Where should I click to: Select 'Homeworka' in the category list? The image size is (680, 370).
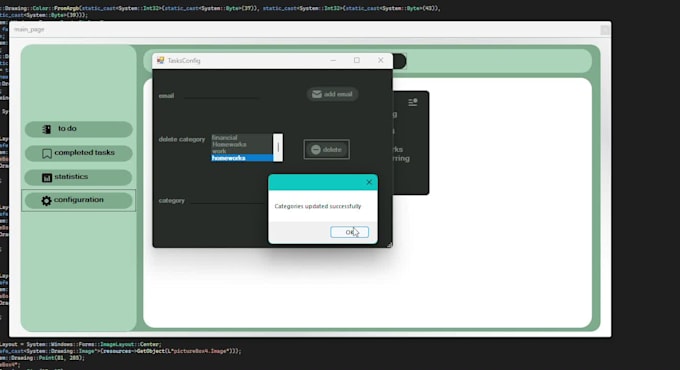(x=242, y=144)
